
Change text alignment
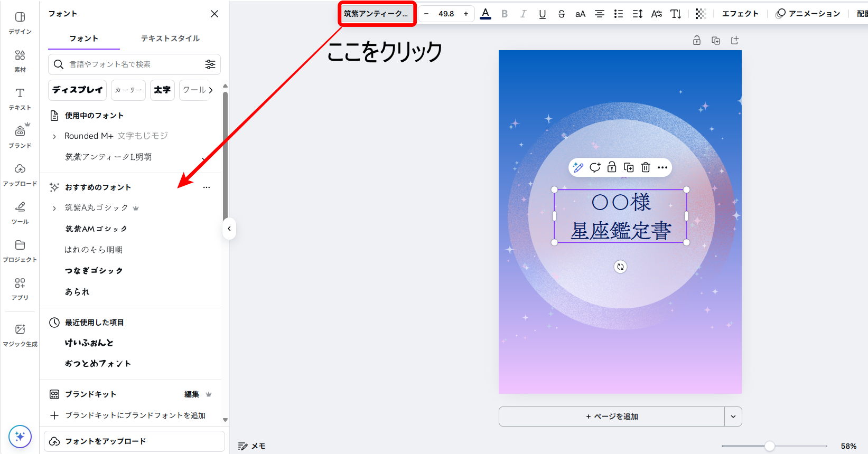pyautogui.click(x=599, y=14)
